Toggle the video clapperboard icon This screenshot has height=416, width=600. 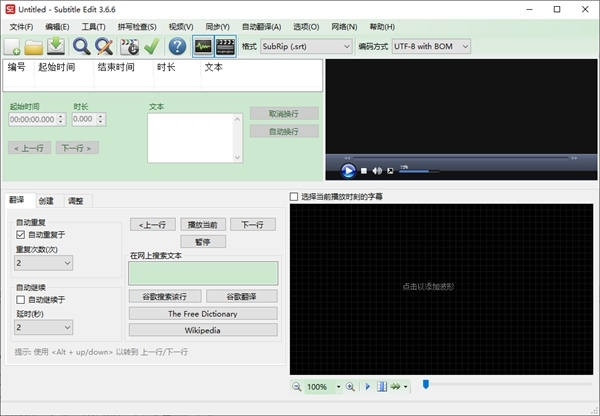226,46
